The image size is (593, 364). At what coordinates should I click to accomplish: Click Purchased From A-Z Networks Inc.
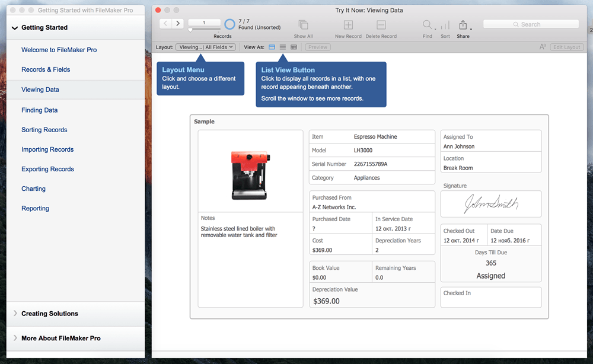pyautogui.click(x=372, y=202)
